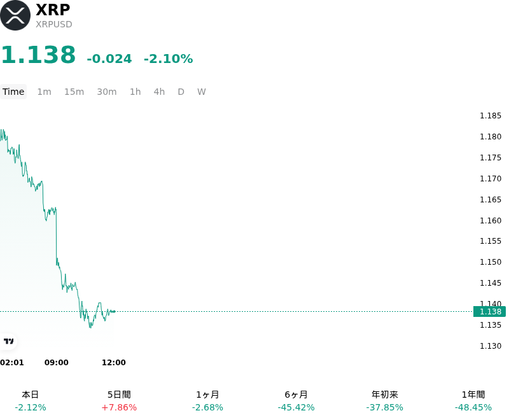Switch chart to 1m interval
This screenshot has height=420, width=509.
(44, 92)
